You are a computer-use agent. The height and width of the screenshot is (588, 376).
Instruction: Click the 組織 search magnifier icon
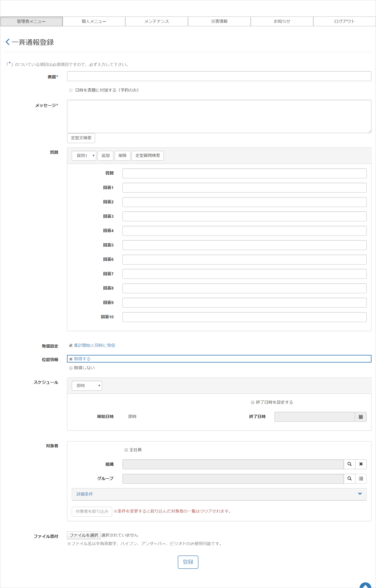click(x=349, y=464)
